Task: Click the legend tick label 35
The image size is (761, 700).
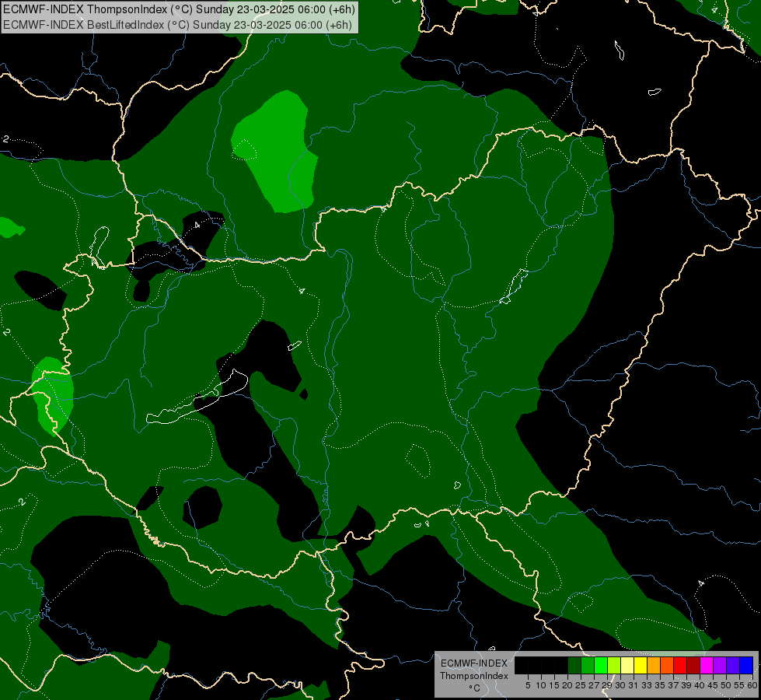Action: point(660,685)
